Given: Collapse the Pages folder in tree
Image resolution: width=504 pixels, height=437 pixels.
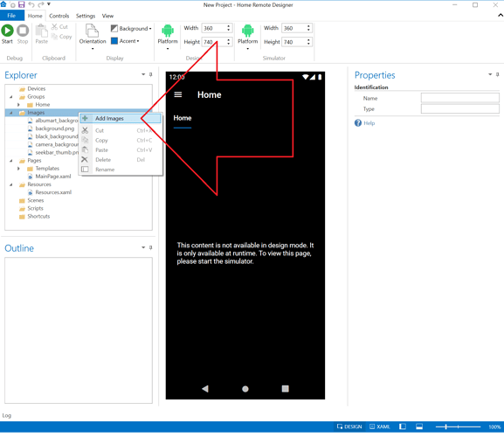Looking at the screenshot, I should (11, 161).
